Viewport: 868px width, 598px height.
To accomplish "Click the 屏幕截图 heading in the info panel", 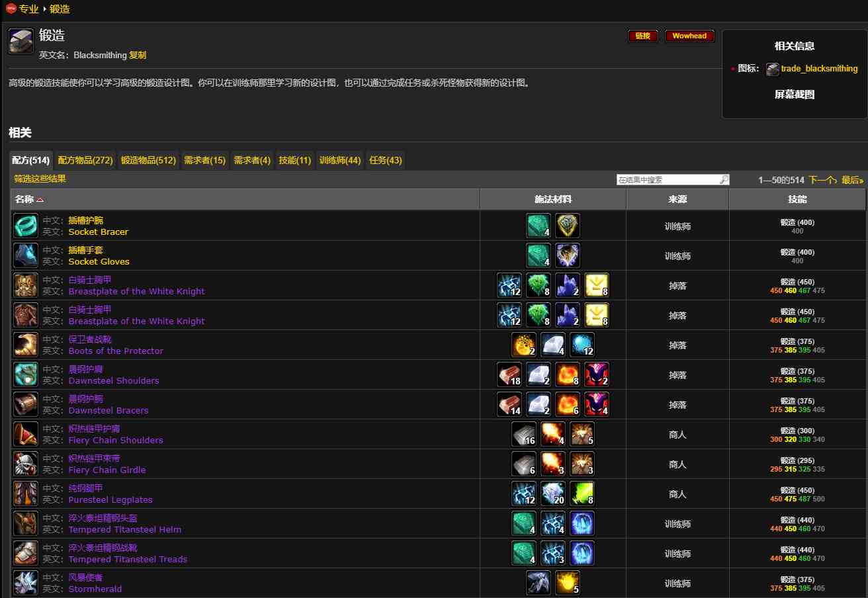I will (x=795, y=95).
